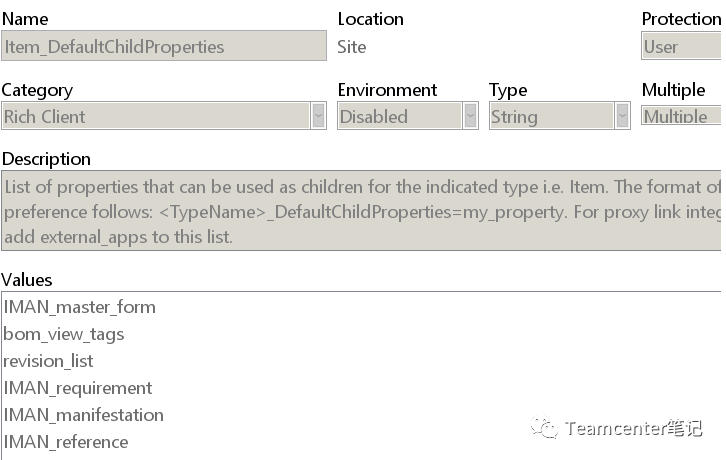Open the Category dropdown arrow

tap(318, 116)
